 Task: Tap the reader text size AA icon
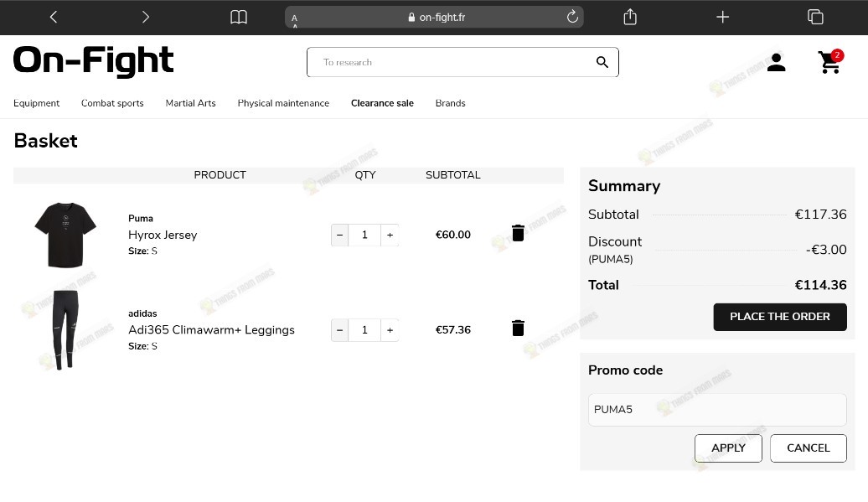click(295, 20)
